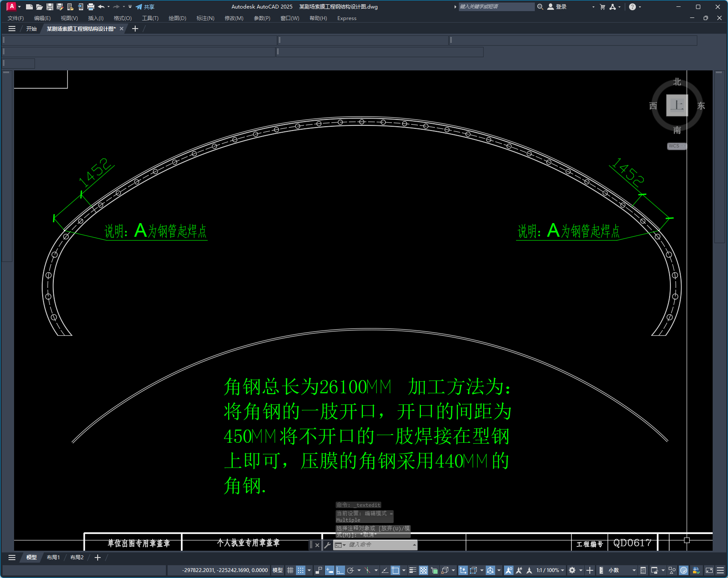Switch to the 开始 start tab
The height and width of the screenshot is (578, 728).
(x=32, y=29)
